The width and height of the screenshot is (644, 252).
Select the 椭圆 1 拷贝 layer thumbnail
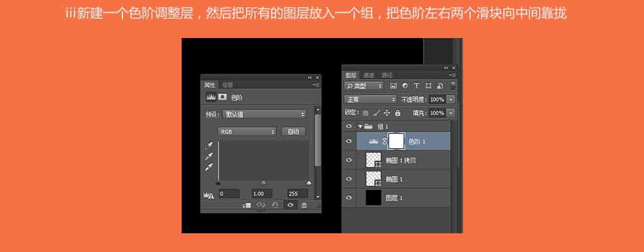374,160
